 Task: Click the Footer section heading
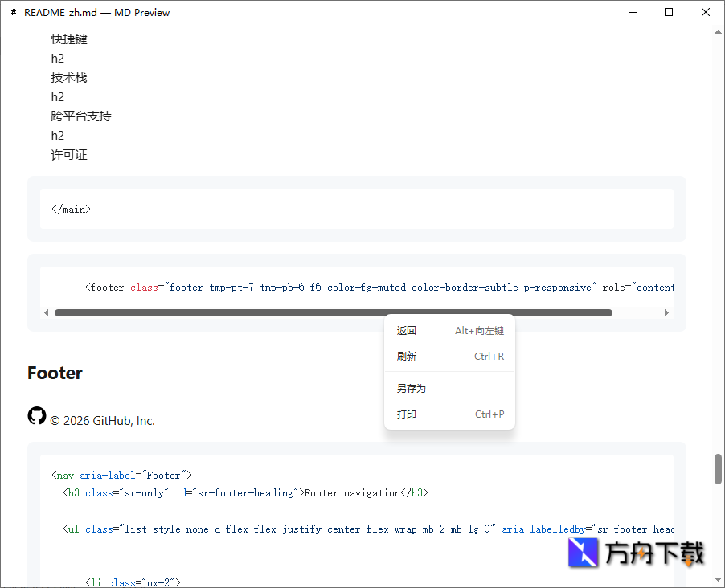point(55,373)
